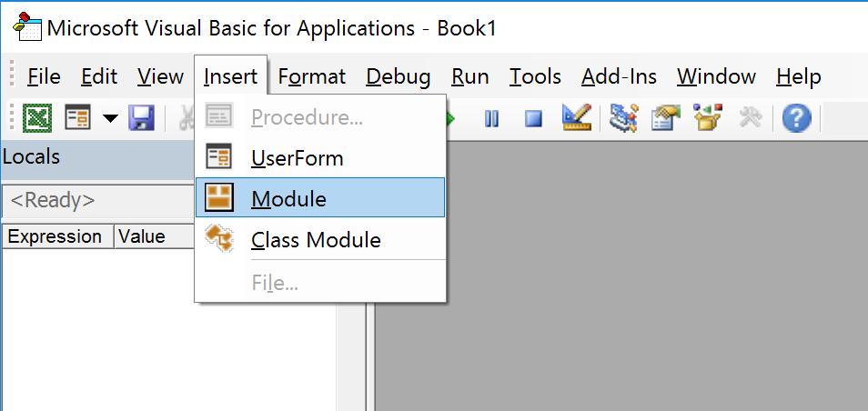This screenshot has width=868, height=411.
Task: Open the Properties Window icon
Action: click(x=666, y=118)
